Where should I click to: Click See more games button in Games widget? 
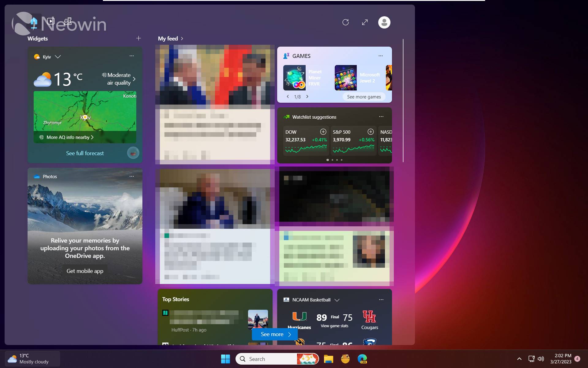coord(364,97)
